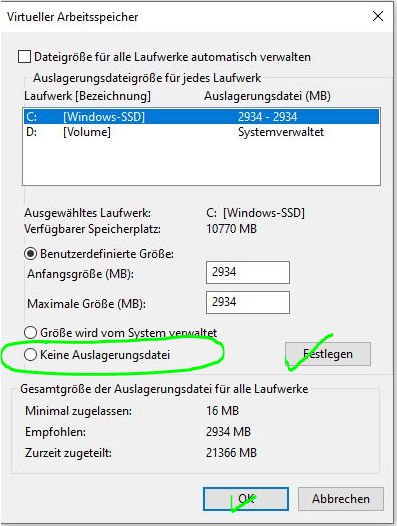The height and width of the screenshot is (526, 397).
Task: Cancel with the Abbrechen button
Action: [341, 499]
